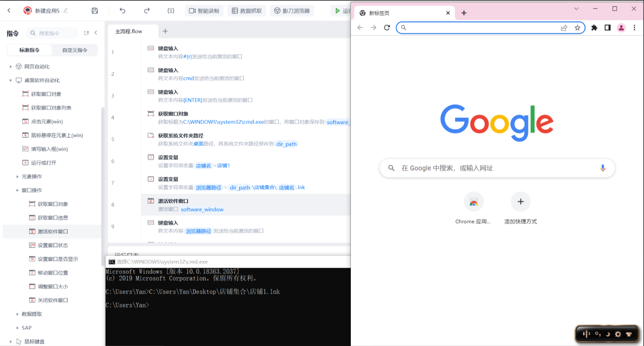The width and height of the screenshot is (644, 346).
Task: Click the back arrow beside 新建应用5
Action: pos(9,11)
